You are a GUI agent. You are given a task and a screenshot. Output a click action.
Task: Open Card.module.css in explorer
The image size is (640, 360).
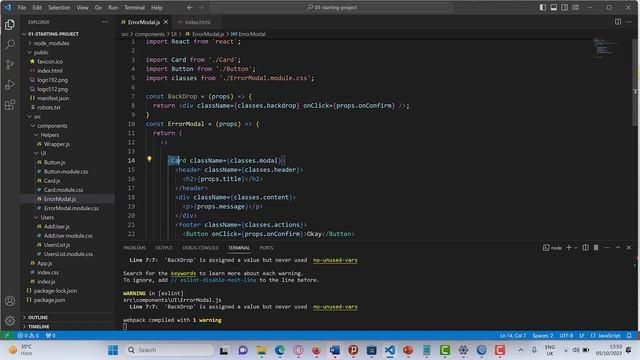point(63,190)
